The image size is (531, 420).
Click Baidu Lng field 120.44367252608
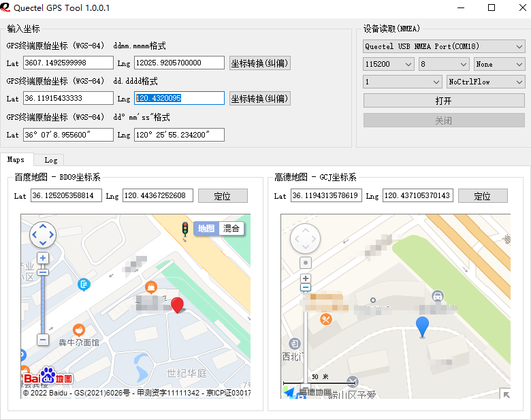point(158,195)
